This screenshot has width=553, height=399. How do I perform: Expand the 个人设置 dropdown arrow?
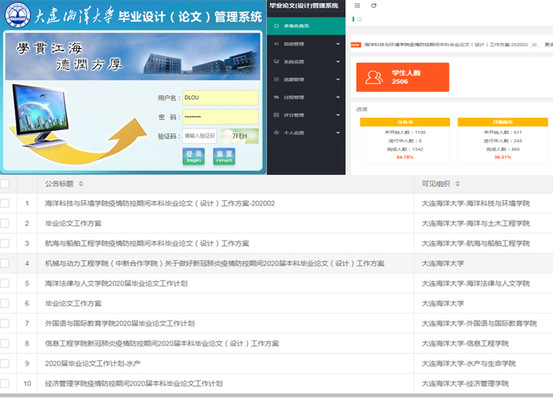tap(338, 133)
